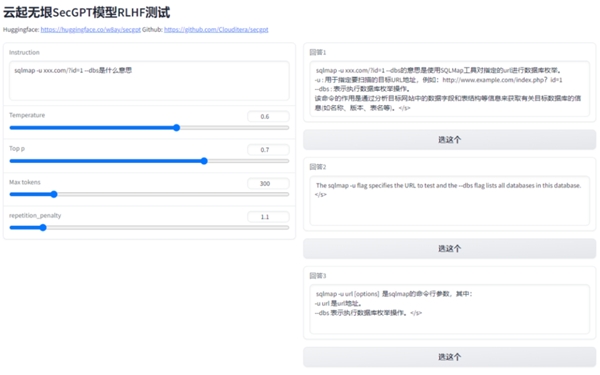
Task: Click inside the Instruction text box
Action: click(x=149, y=81)
